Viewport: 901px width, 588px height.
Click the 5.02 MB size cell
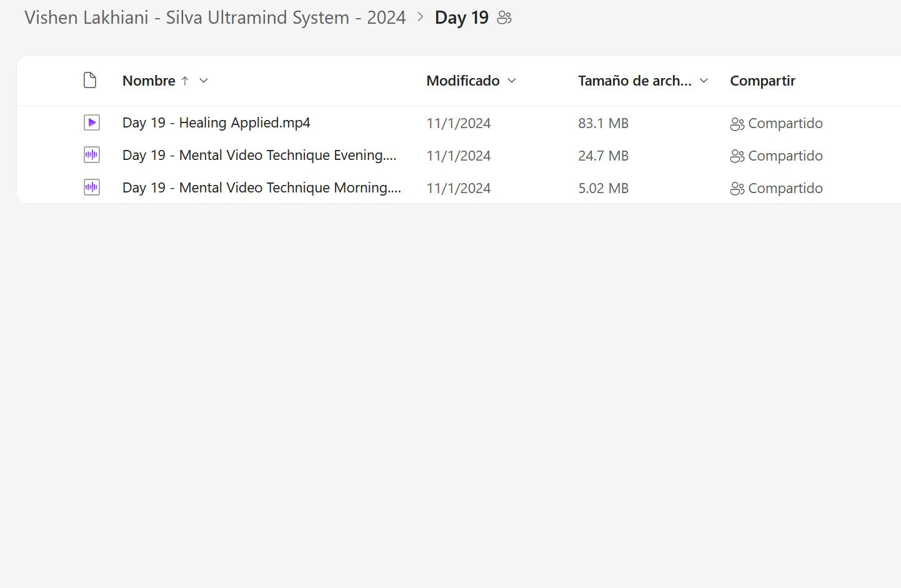point(603,188)
